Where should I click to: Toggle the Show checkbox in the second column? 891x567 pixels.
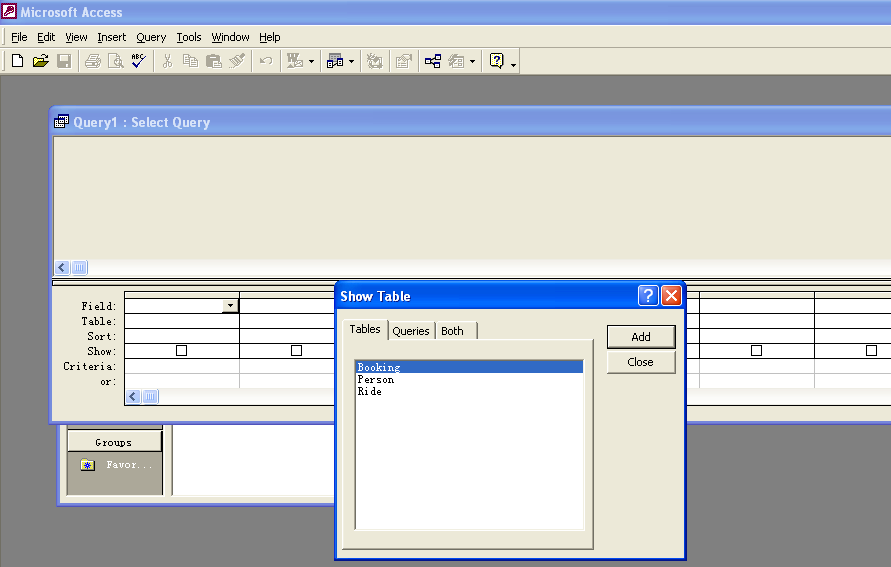[x=296, y=351]
